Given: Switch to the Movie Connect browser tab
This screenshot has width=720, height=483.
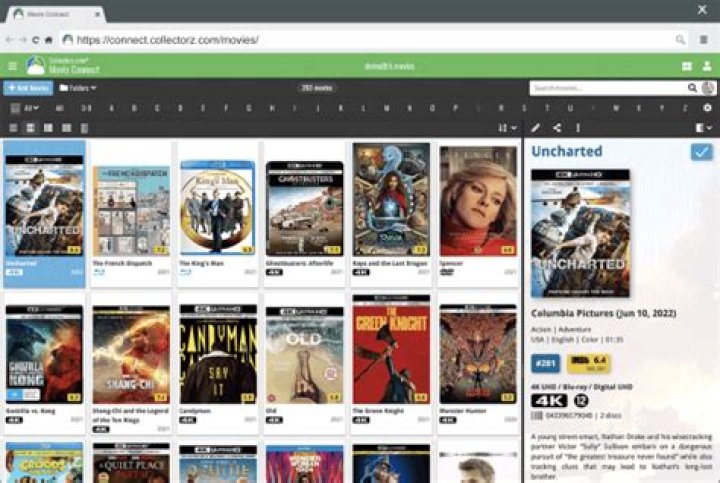Looking at the screenshot, I should coord(56,14).
